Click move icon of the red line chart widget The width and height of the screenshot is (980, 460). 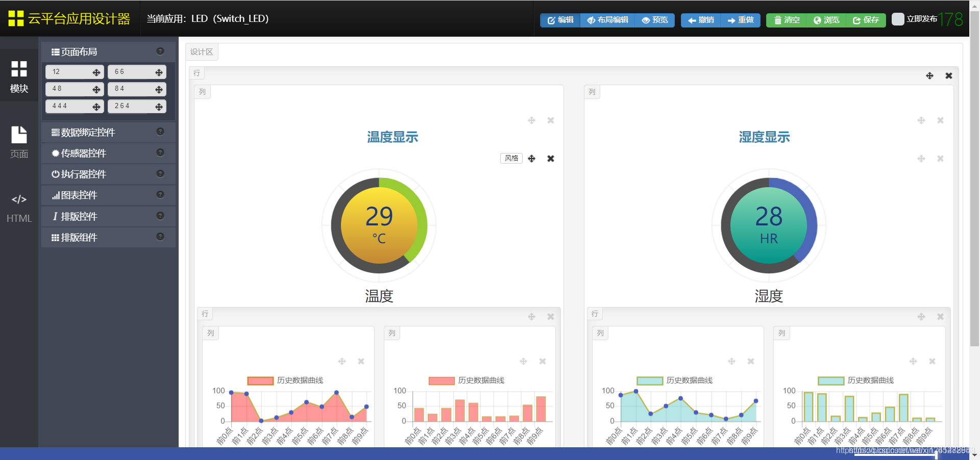click(x=342, y=361)
